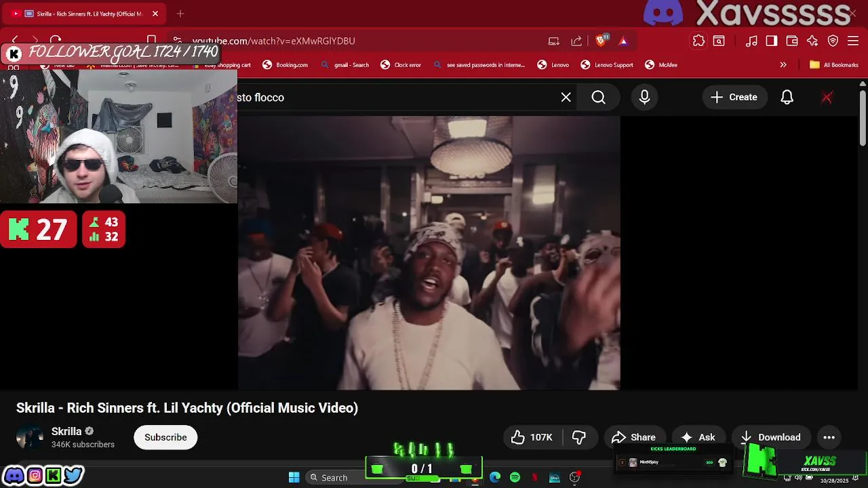Open Spotify from the taskbar
The width and height of the screenshot is (868, 488).
[515, 478]
